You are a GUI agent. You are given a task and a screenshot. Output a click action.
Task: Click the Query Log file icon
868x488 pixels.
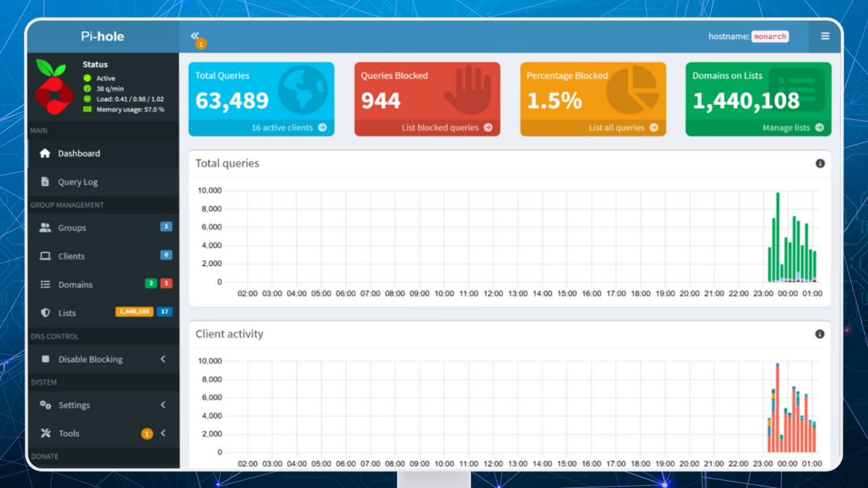tap(45, 182)
